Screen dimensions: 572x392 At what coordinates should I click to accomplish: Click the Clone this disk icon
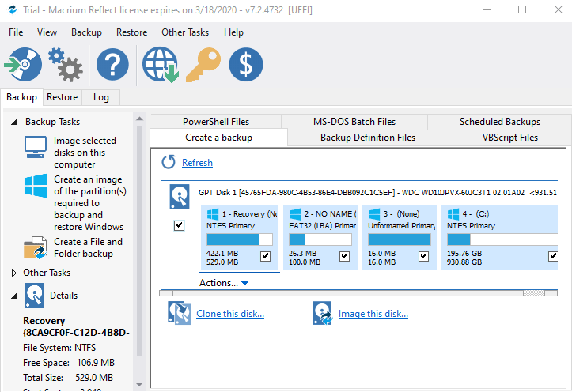(179, 313)
